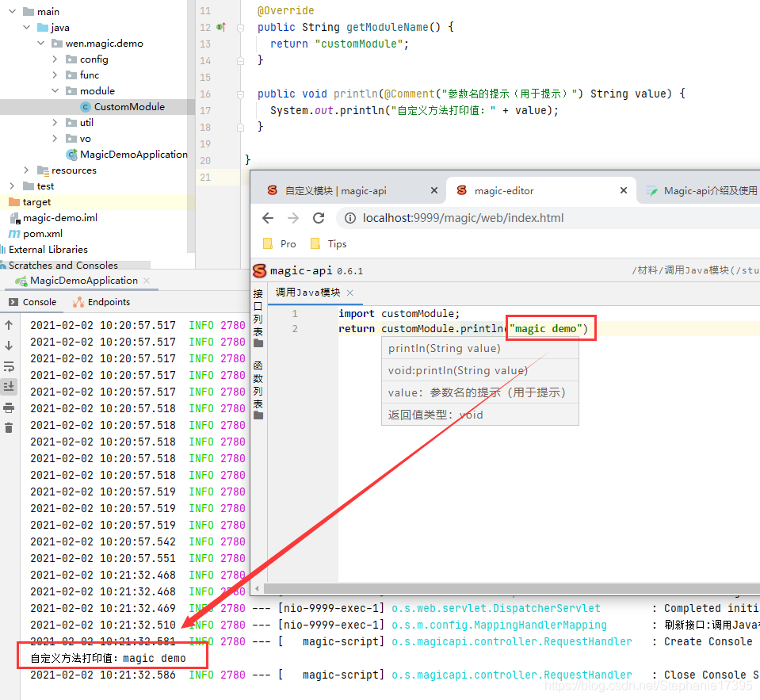This screenshot has height=700, width=760.
Task: Close the 自定义模块 | magic-api browser tab
Action: (x=434, y=190)
